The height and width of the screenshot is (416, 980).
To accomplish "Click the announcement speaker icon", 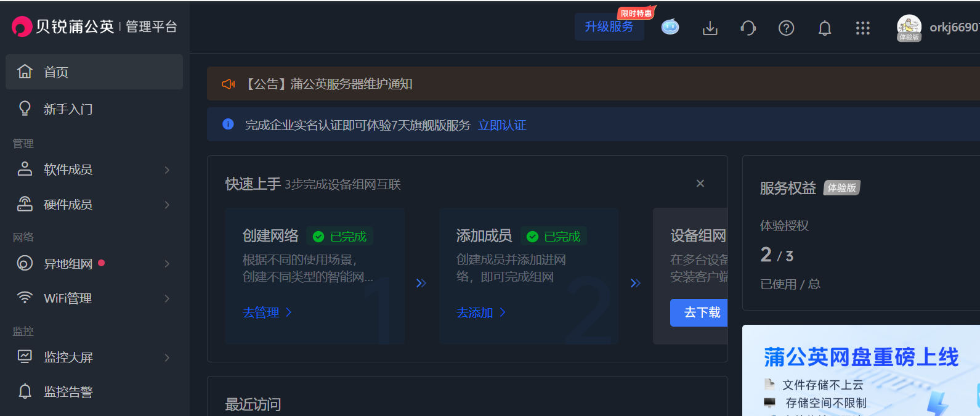I will (229, 84).
